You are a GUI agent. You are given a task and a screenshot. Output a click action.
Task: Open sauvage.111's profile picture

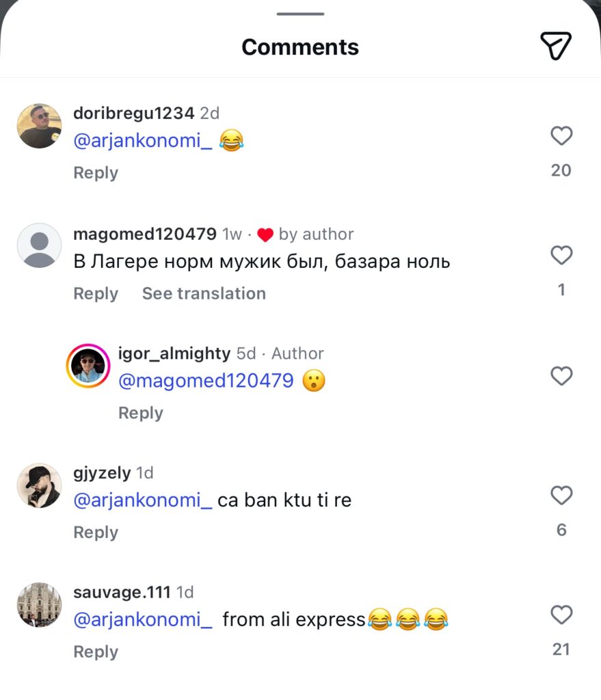pos(39,605)
